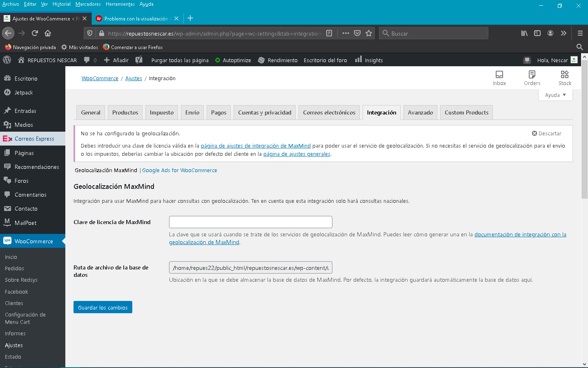The height and width of the screenshot is (368, 588).
Task: Open page actions three-dot menu
Action: point(345,33)
